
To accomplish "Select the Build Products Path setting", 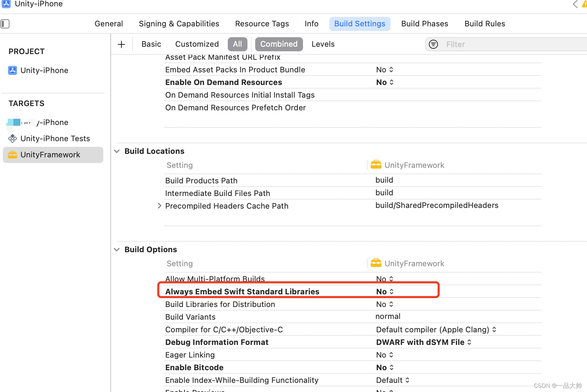I will pyautogui.click(x=201, y=181).
